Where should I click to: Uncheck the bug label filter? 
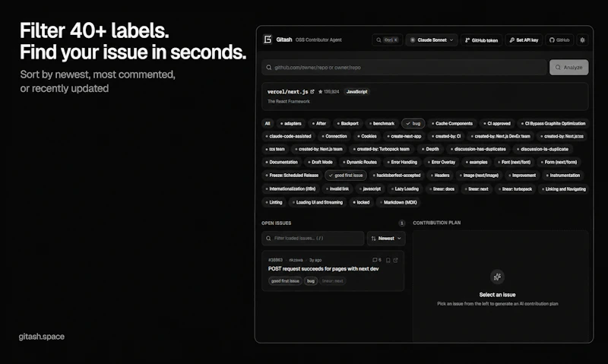413,124
